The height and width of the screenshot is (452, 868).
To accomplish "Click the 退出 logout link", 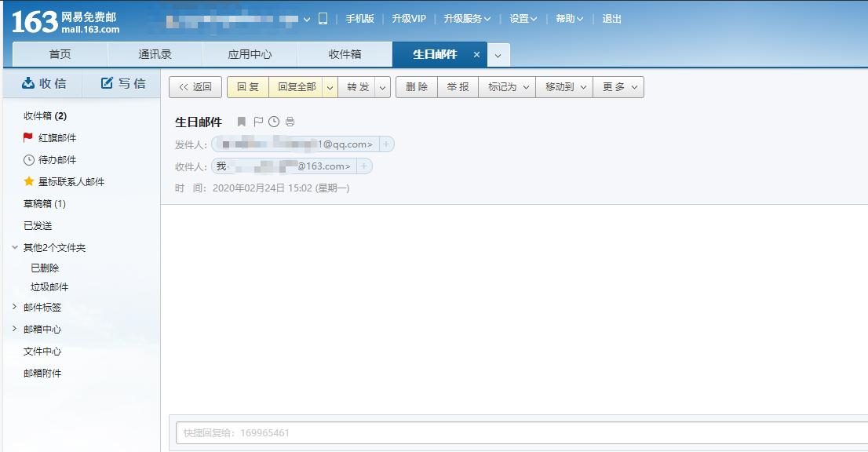I will [611, 19].
